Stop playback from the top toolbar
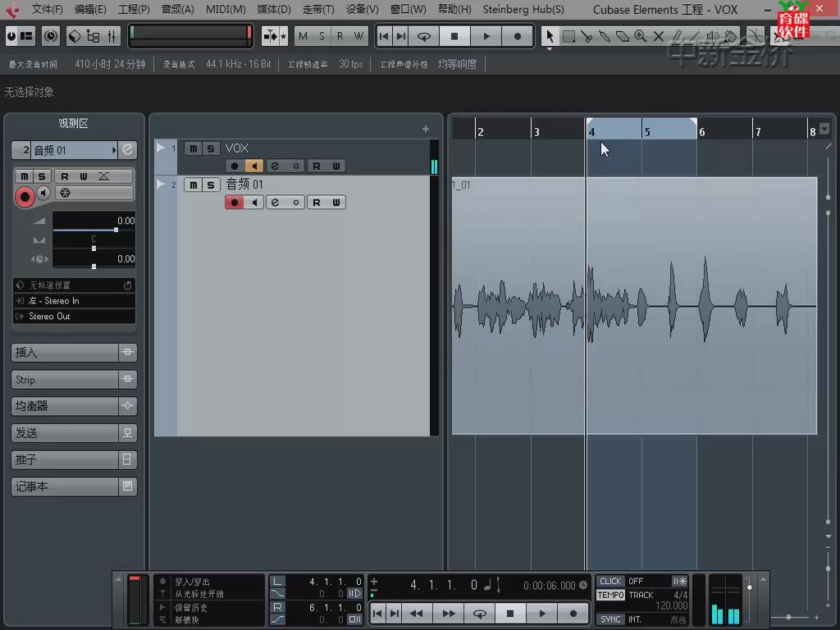 coord(454,36)
